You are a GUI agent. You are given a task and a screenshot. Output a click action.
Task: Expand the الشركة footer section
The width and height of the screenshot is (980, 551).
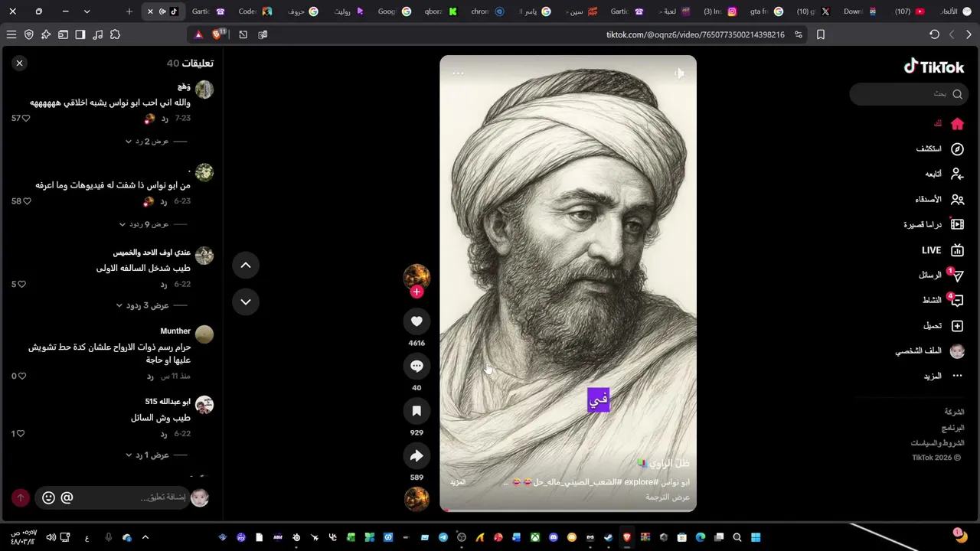(x=954, y=412)
